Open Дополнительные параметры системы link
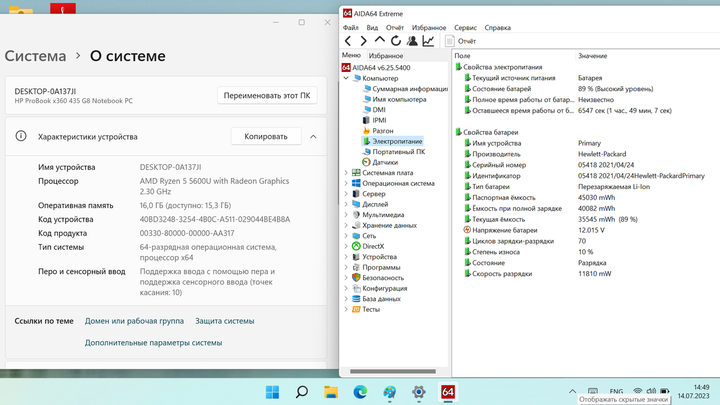 153,343
